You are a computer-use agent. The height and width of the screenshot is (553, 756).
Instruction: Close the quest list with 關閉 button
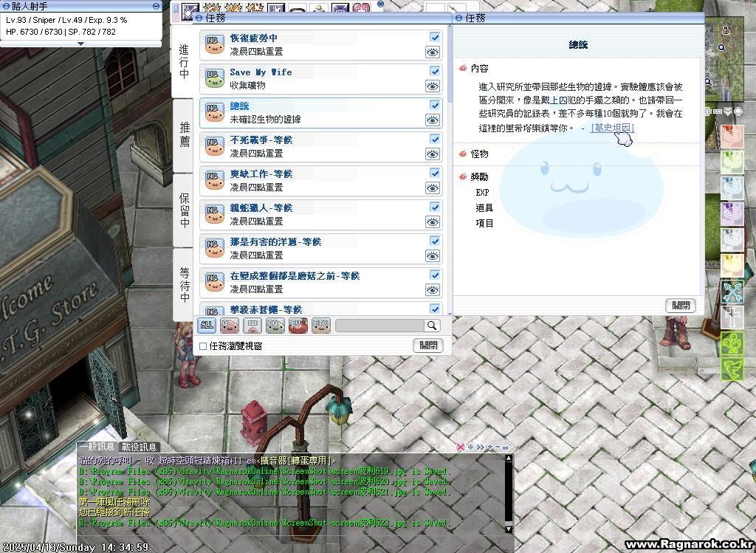click(428, 346)
